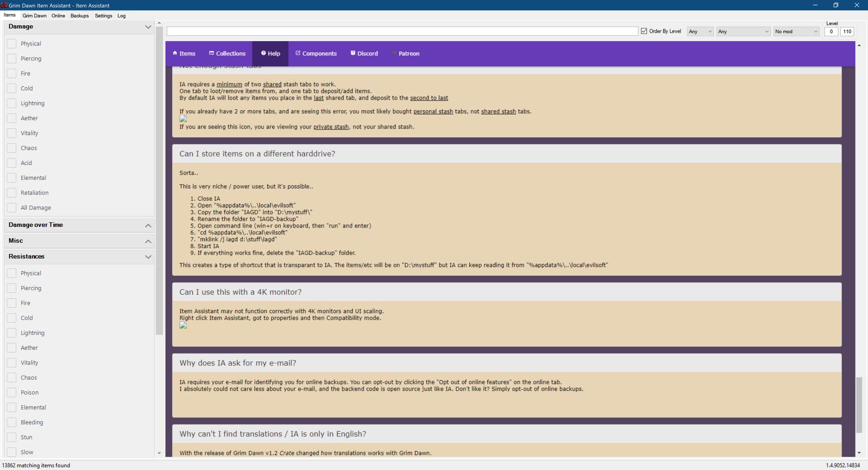Screen dimensions: 868x470
Task: Click the broken image icon under 4K monitor section
Action: [x=183, y=325]
